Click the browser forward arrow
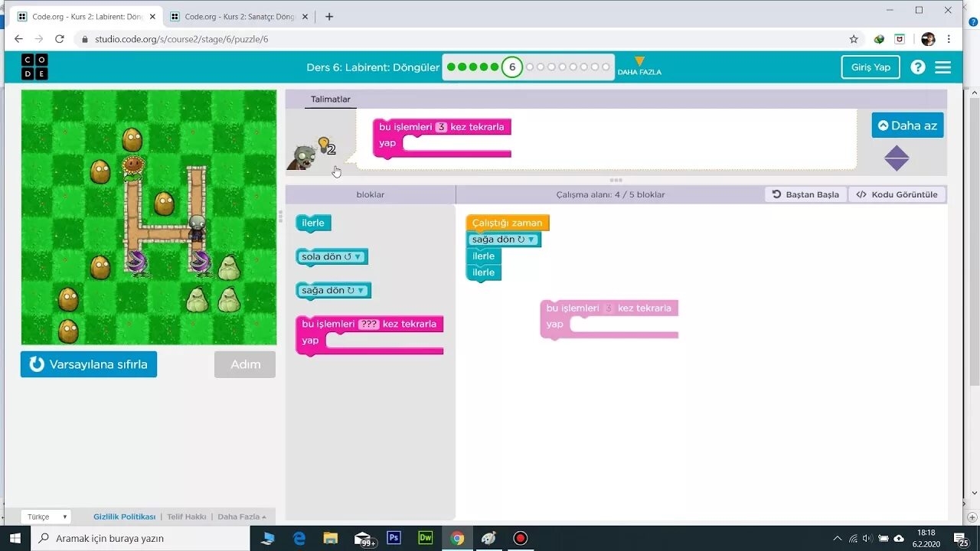Viewport: 980px width, 551px height. (40, 39)
